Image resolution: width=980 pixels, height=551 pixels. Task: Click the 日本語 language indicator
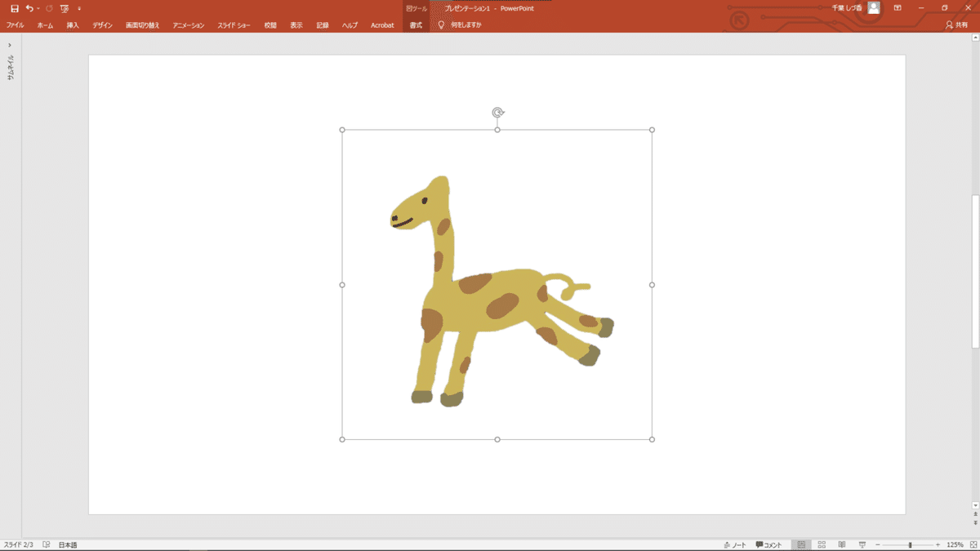pos(68,544)
